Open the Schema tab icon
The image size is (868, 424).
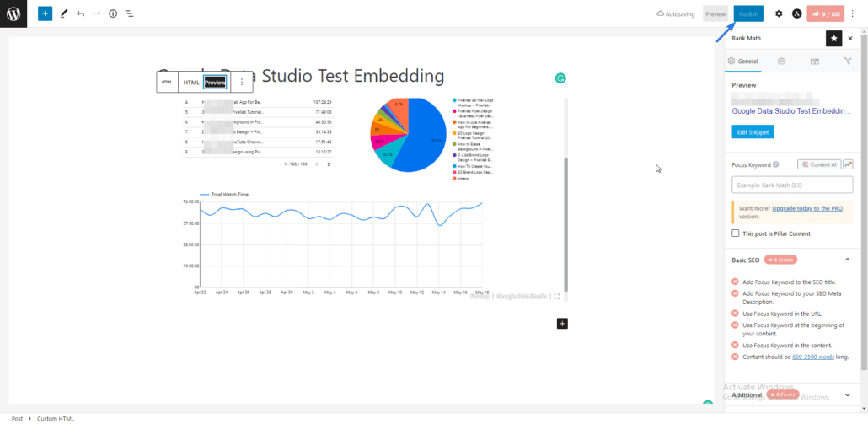point(815,62)
